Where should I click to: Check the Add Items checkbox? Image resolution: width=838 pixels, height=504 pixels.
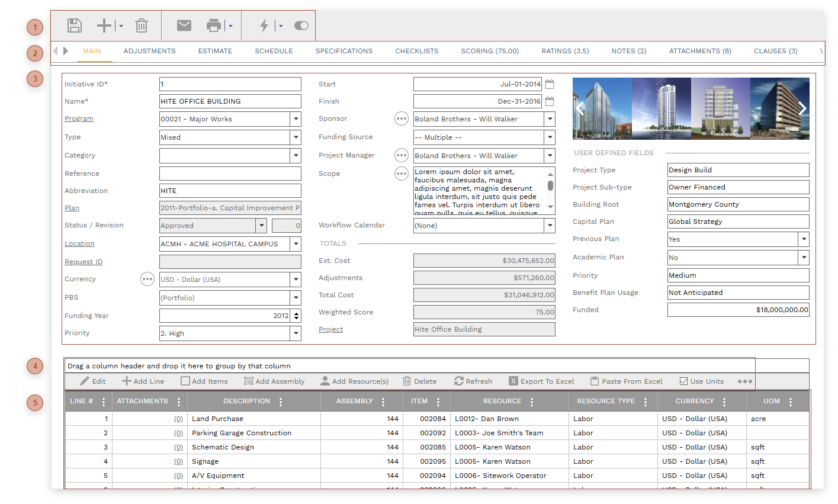pyautogui.click(x=185, y=381)
